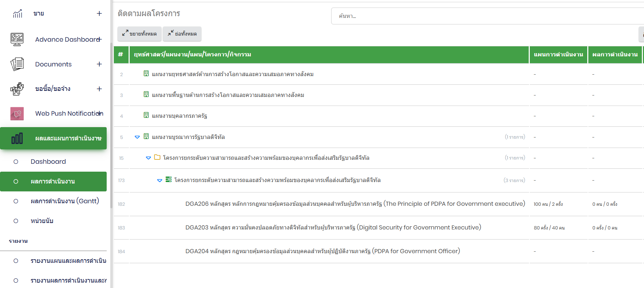Click the purchase request icon in sidebar

17,89
